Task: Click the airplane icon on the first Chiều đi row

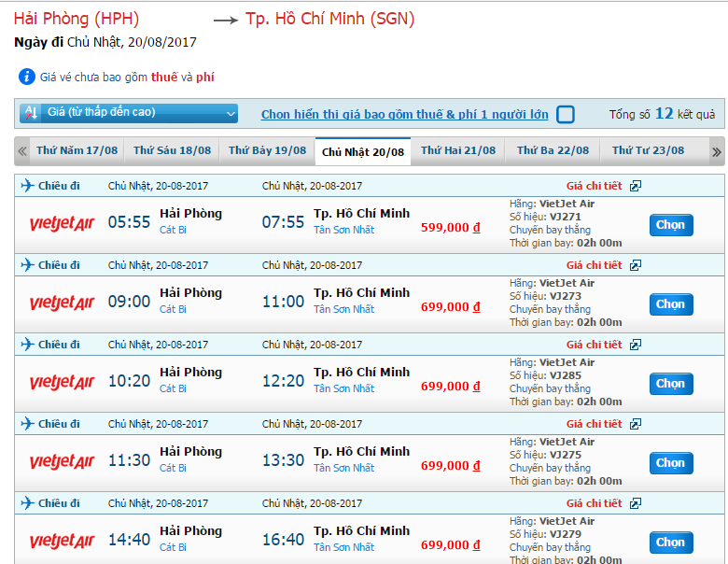Action: 26,186
